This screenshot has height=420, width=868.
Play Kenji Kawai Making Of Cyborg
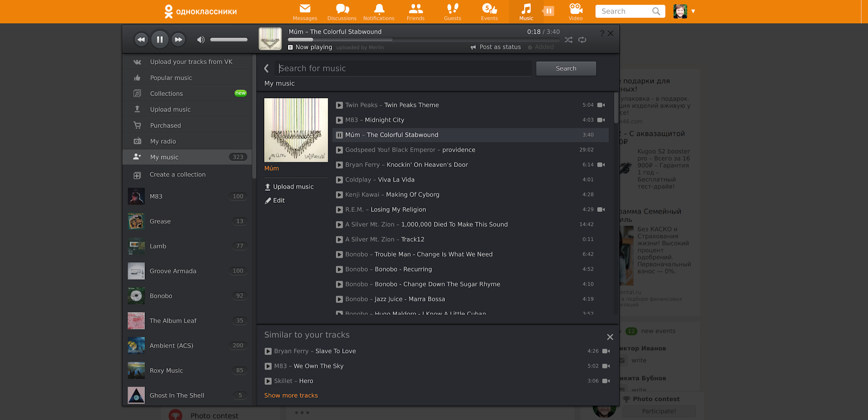coord(339,195)
